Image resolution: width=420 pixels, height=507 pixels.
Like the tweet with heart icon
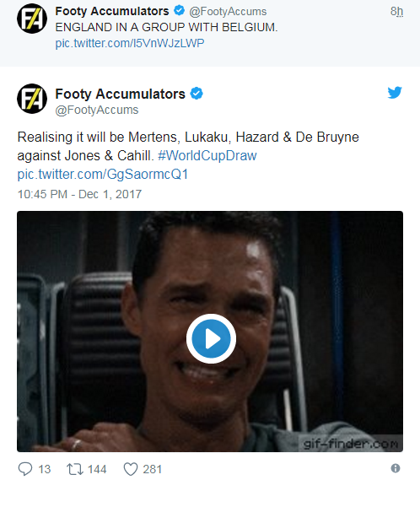tap(131, 469)
